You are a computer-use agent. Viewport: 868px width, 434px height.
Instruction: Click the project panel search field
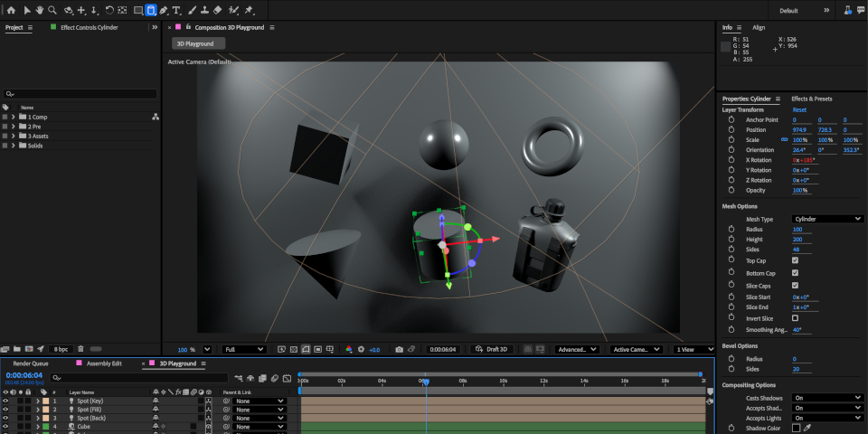coord(81,93)
